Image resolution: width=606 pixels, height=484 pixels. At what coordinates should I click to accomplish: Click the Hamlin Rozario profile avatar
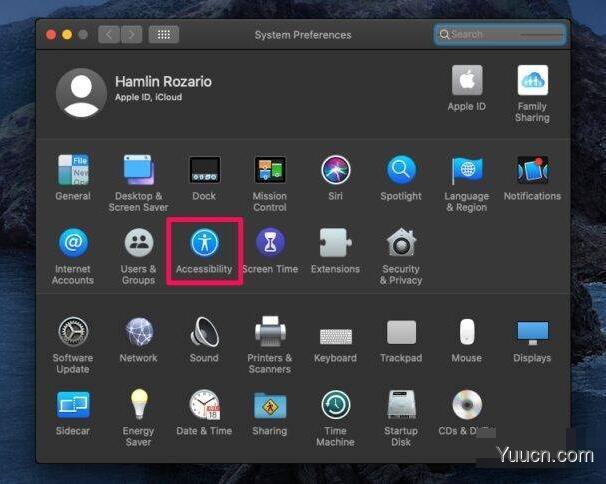point(82,93)
